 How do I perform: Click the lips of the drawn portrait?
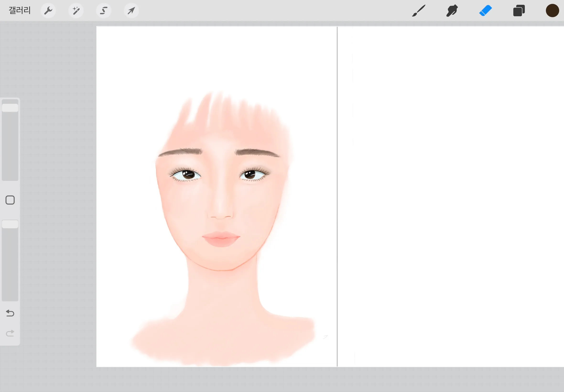(221, 239)
